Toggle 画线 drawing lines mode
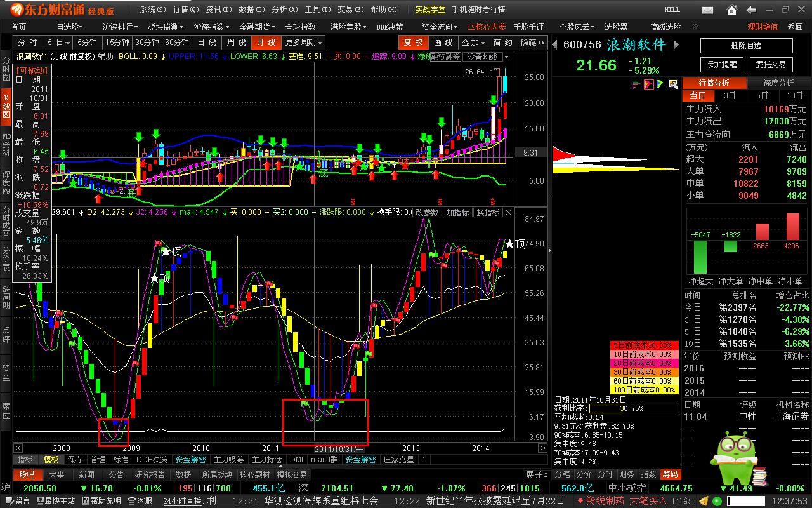 [443, 43]
